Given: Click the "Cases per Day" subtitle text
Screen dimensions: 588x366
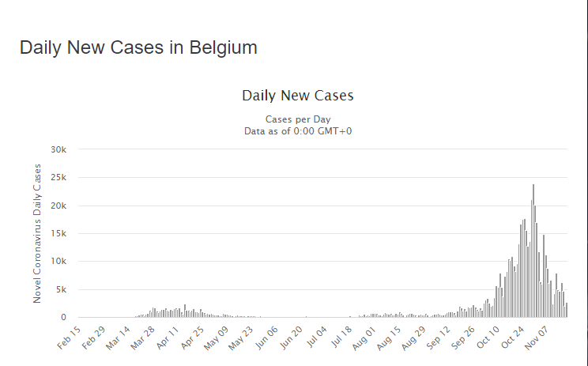Looking at the screenshot, I should coord(298,119).
